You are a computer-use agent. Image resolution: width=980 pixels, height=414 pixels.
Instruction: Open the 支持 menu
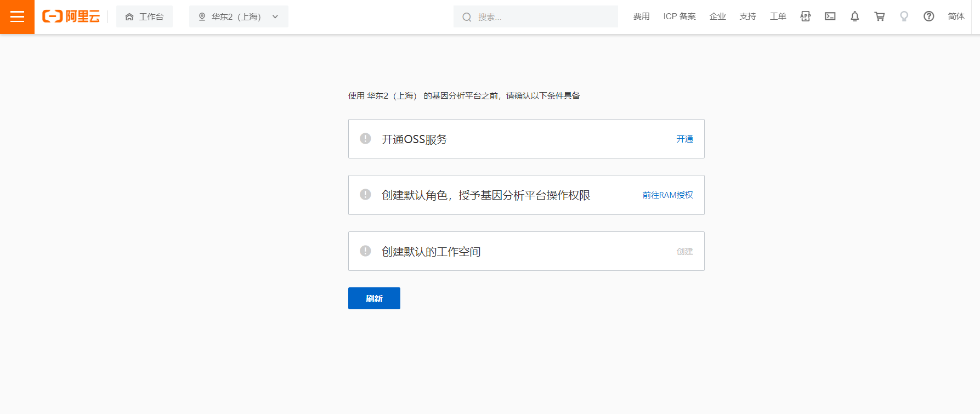click(x=747, y=16)
